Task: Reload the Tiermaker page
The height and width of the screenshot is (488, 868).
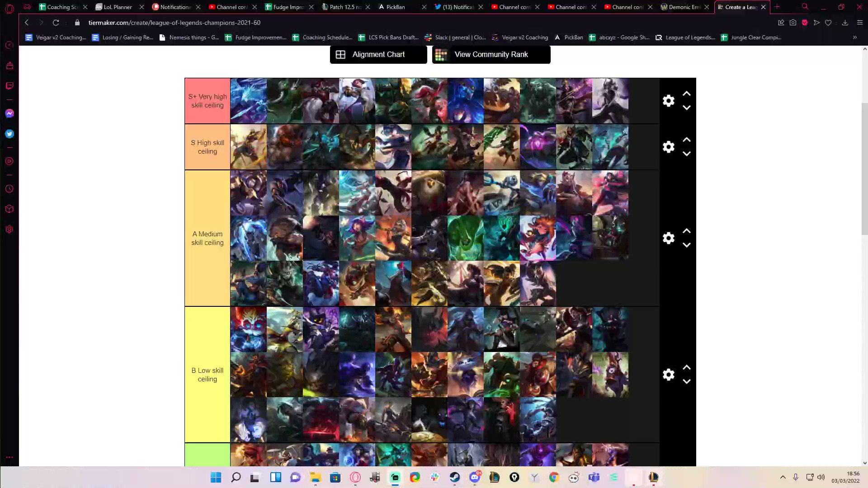Action: tap(56, 23)
